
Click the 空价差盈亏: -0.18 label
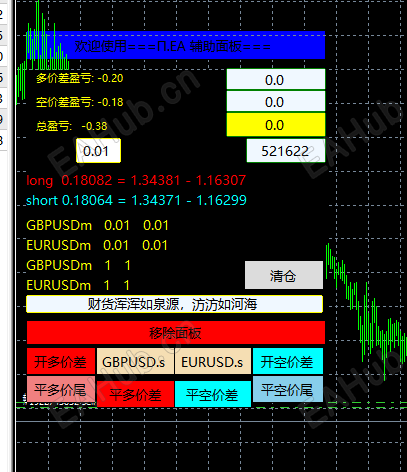[x=80, y=102]
